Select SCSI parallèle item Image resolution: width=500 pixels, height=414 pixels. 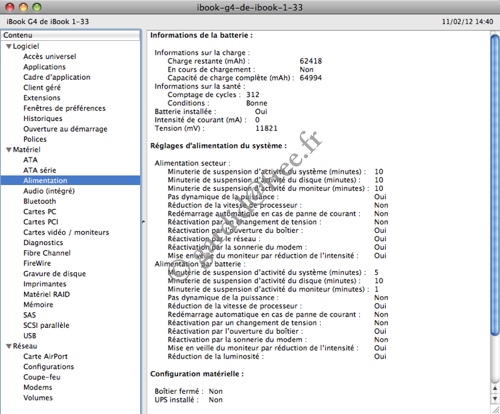[x=46, y=325]
